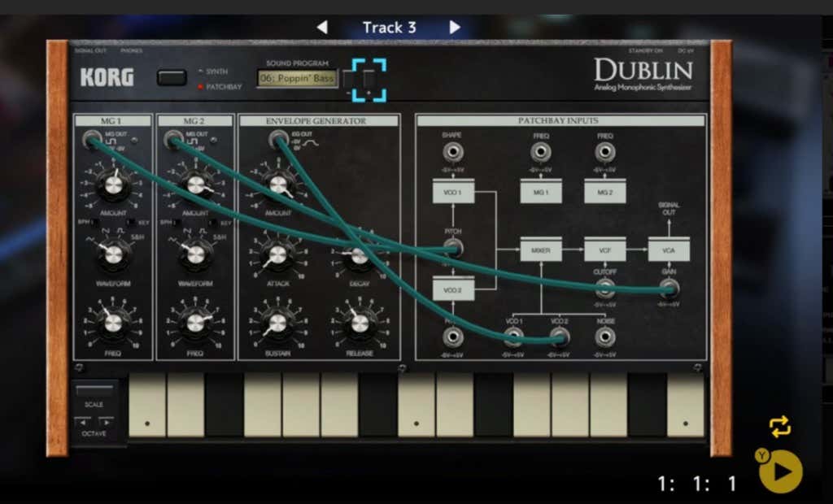Toggle the SYNTH/PATCHBAY switch button
Viewport: 833px width, 504px height.
172,78
